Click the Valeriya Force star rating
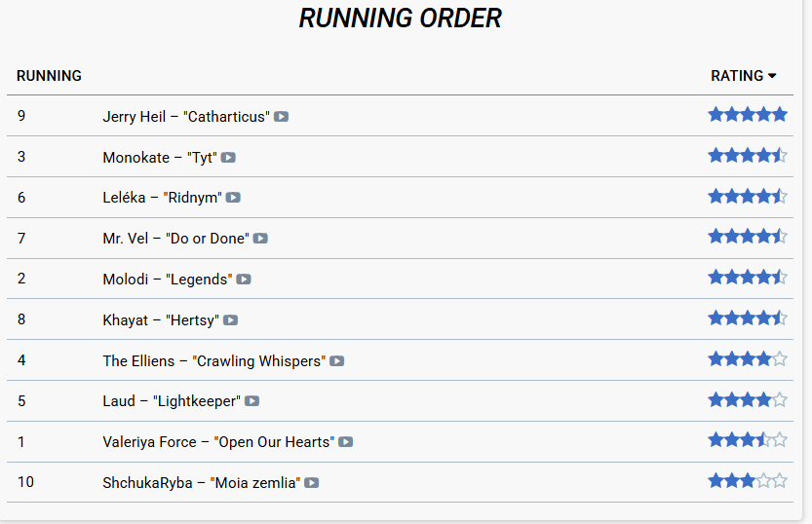 coord(747,440)
